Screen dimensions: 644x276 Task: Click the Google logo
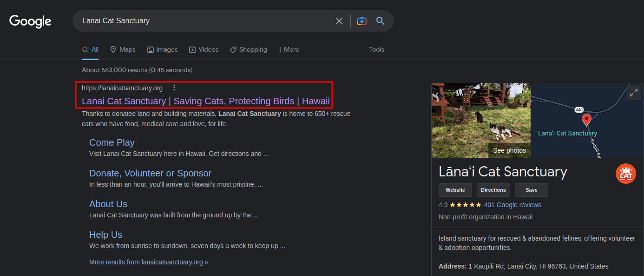coord(30,21)
